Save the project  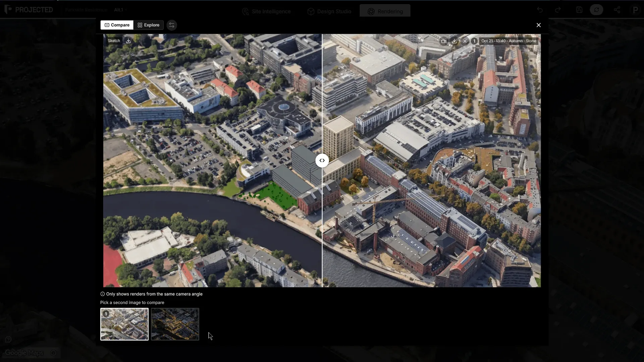pyautogui.click(x=579, y=10)
